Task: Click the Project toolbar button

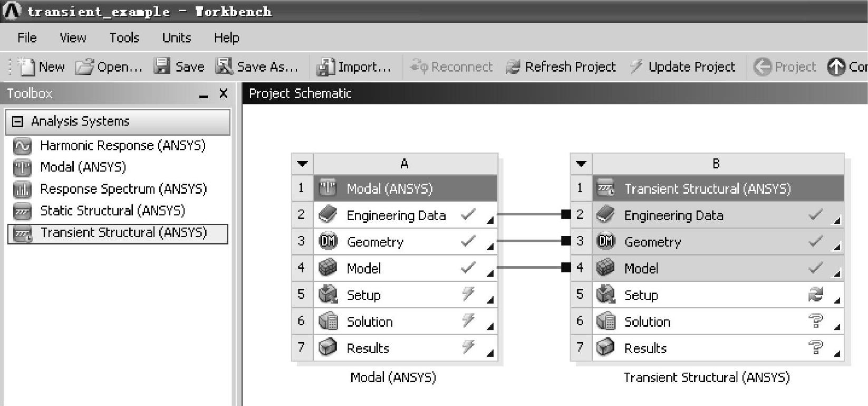Action: pos(785,67)
